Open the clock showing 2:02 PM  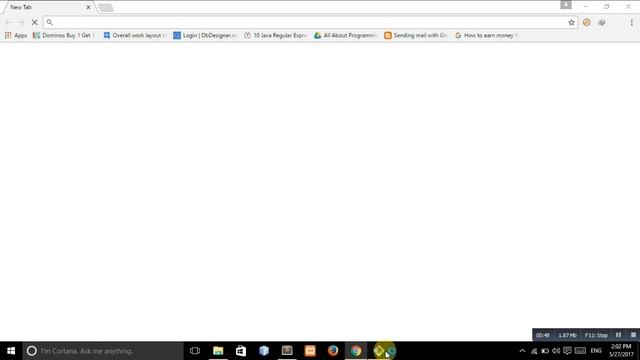click(621, 351)
